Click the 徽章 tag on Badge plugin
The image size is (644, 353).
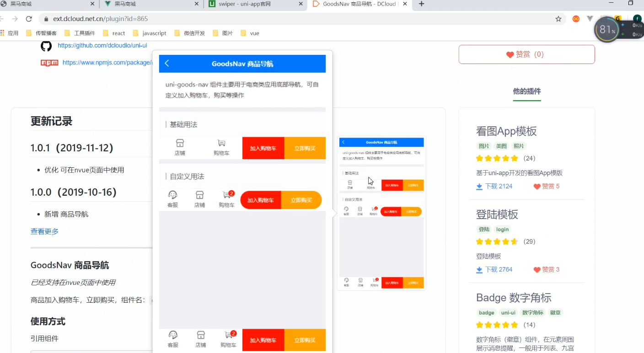pyautogui.click(x=555, y=313)
